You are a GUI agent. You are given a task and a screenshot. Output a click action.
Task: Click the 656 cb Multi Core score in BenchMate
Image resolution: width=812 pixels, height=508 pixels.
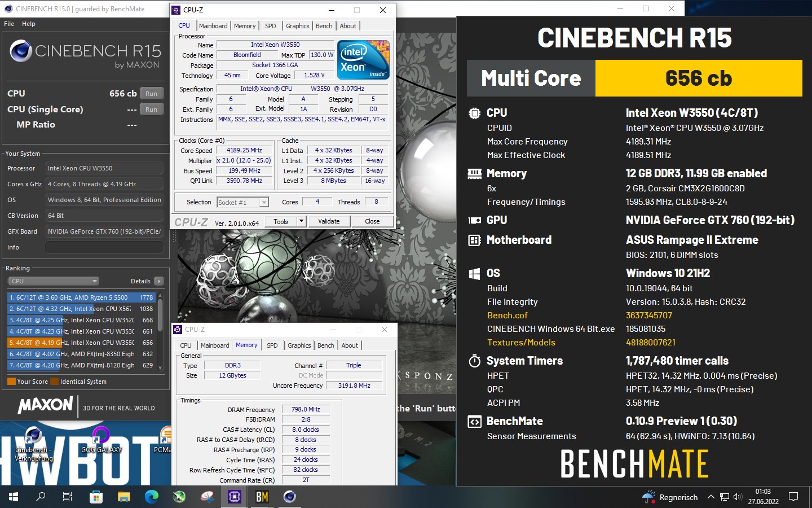coord(699,78)
